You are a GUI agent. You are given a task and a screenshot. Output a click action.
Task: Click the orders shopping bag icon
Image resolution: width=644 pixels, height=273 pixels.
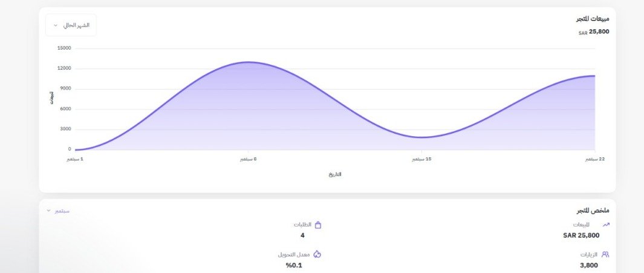318,225
